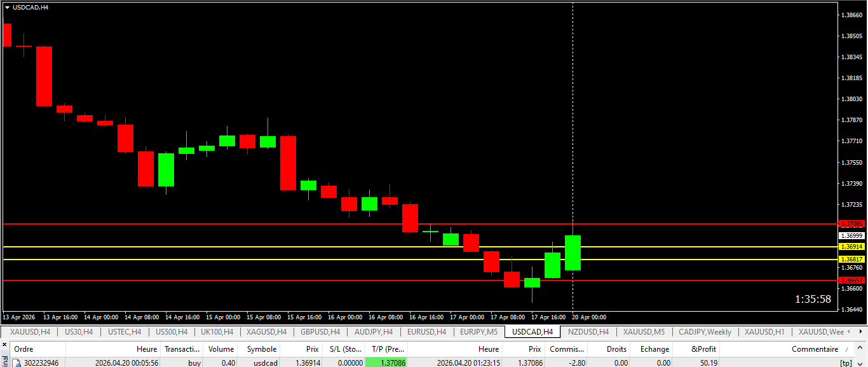Sort by the Commentaire column header
This screenshot has width=868, height=367.
[x=787, y=349]
